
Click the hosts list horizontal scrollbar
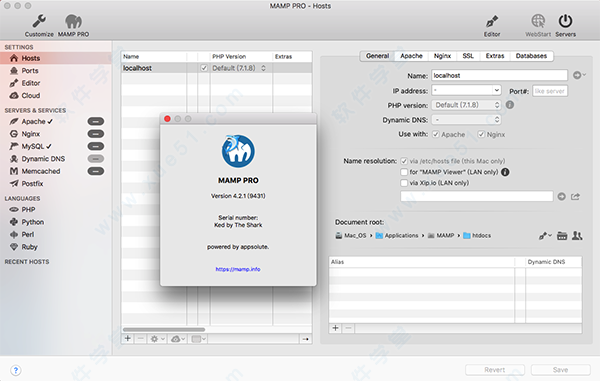click(164, 329)
